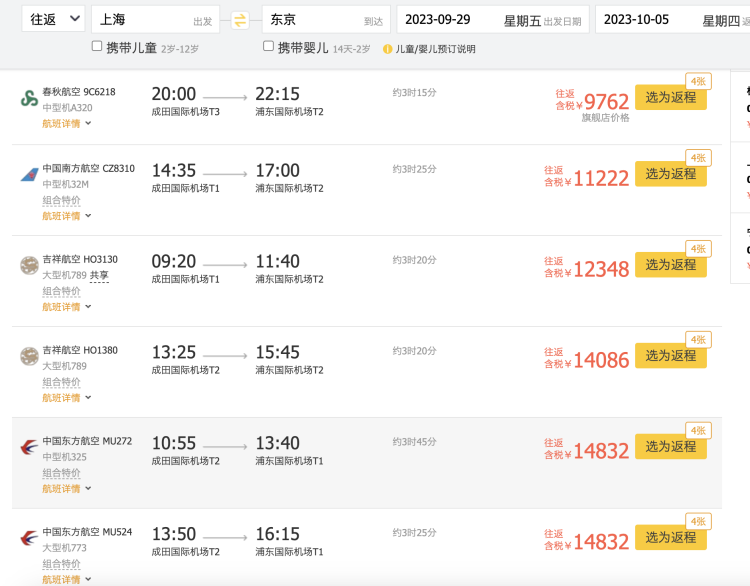Click the orange info icon by 儿童/婴儿预订说明
750x586 pixels.
(x=387, y=49)
